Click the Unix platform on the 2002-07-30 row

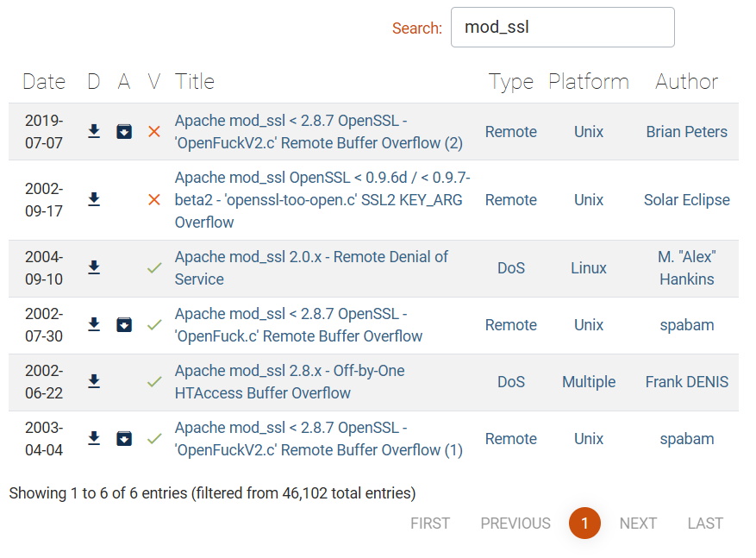(589, 324)
